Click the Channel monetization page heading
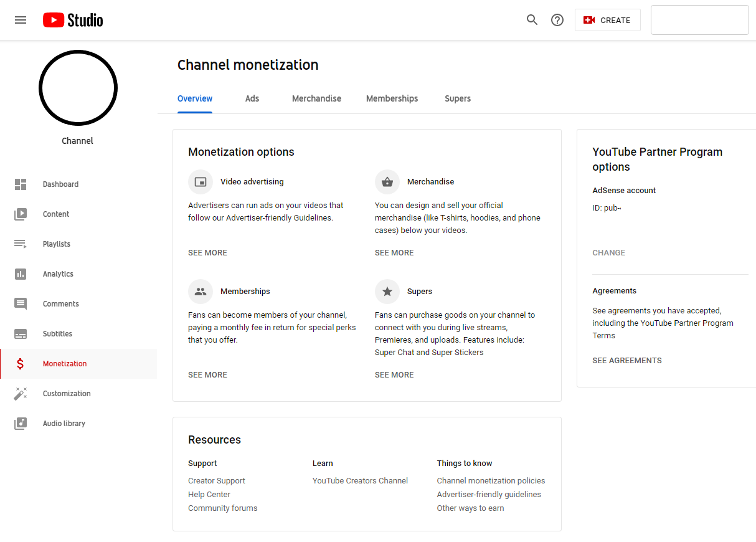The height and width of the screenshot is (542, 756). point(248,65)
